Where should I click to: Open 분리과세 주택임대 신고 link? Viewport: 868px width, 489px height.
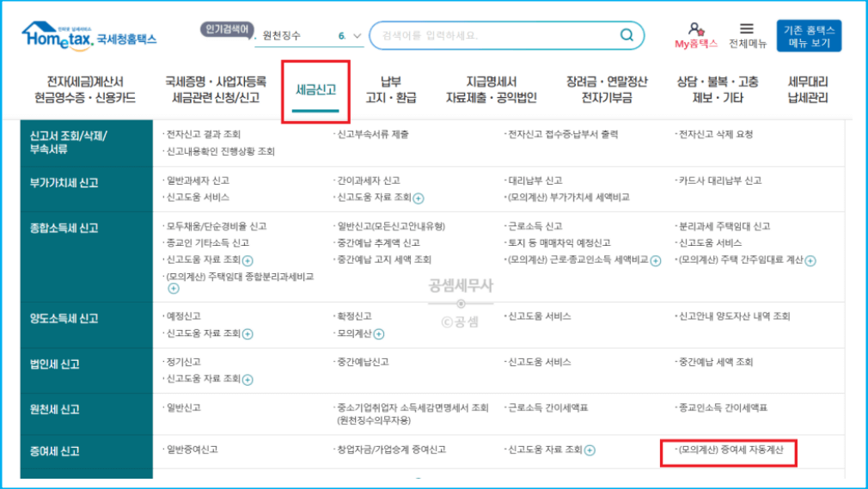tap(724, 226)
